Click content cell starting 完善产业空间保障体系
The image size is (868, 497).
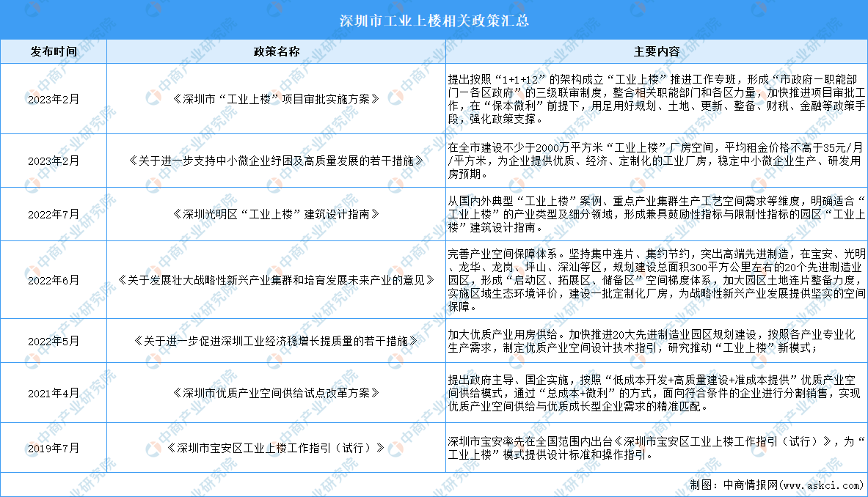pos(657,280)
